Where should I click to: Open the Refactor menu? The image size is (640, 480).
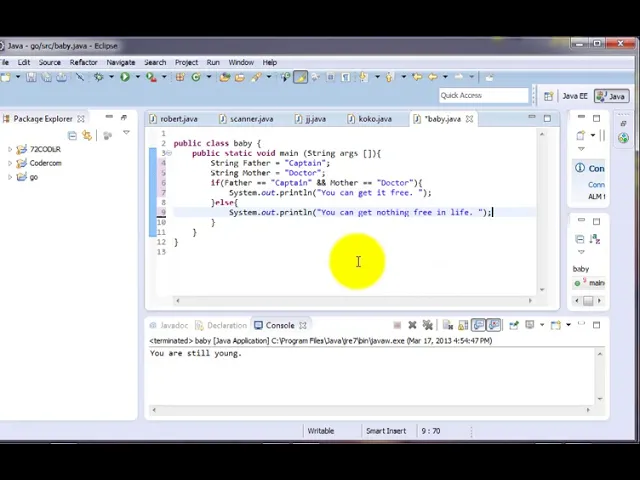[83, 62]
